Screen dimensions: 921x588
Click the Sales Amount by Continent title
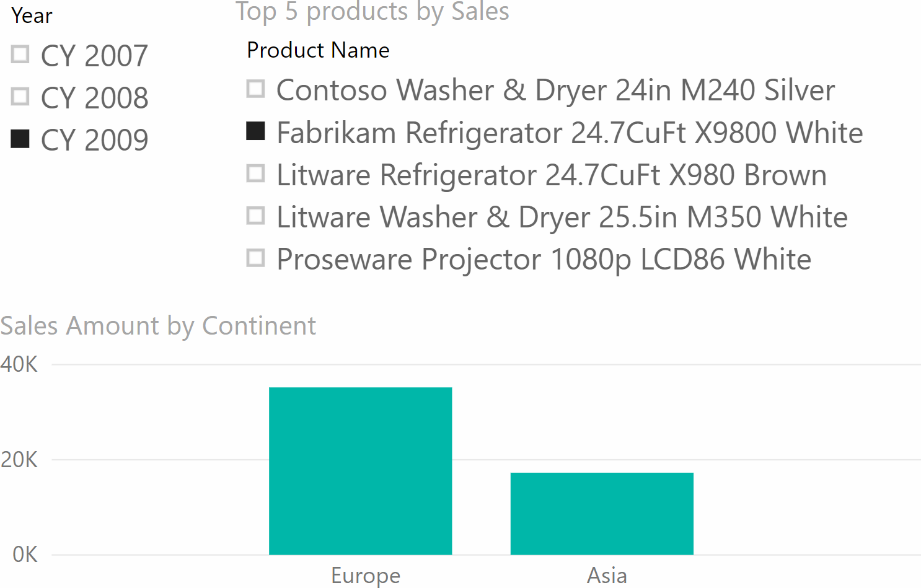click(x=158, y=327)
